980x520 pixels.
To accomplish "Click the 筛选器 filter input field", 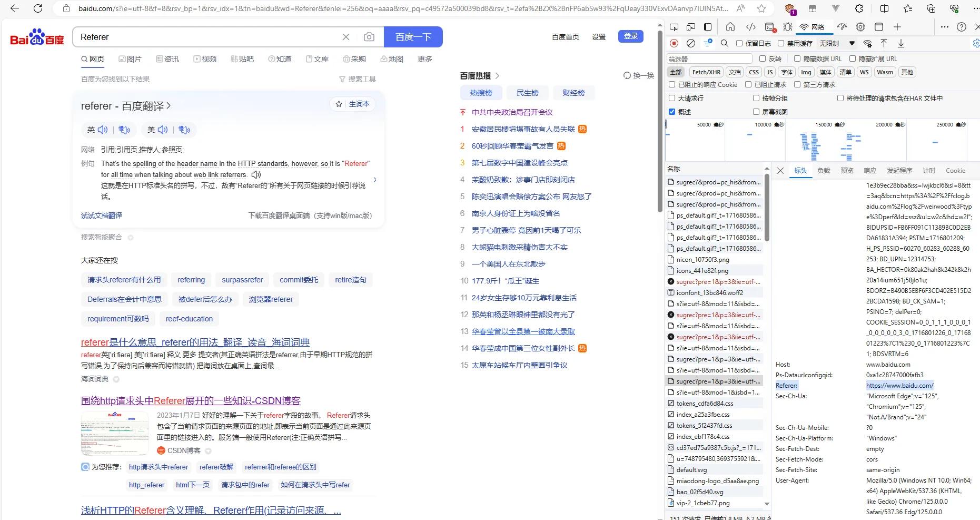I will tap(708, 58).
